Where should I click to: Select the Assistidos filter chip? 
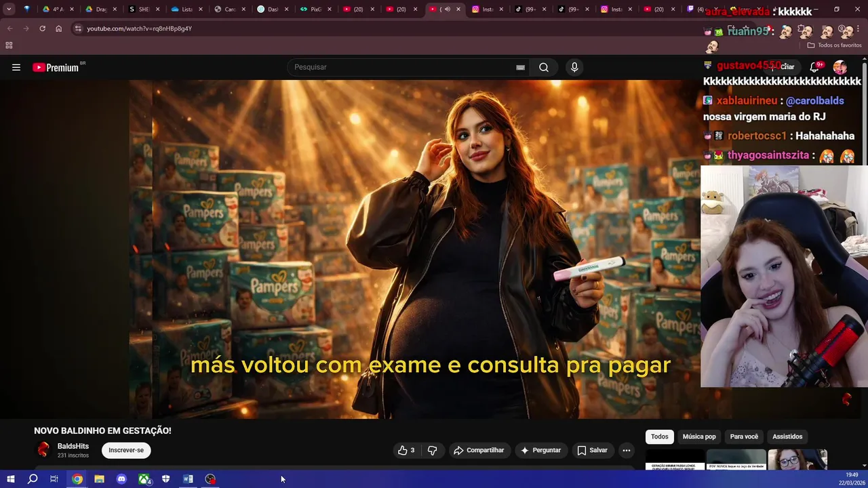tap(787, 436)
